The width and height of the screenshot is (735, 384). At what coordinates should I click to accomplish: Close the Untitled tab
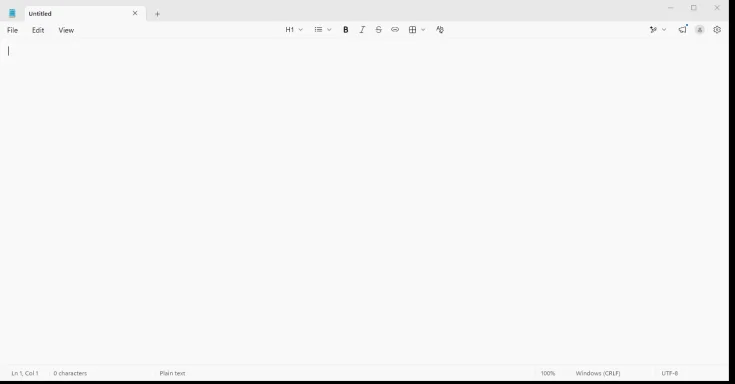[x=135, y=13]
